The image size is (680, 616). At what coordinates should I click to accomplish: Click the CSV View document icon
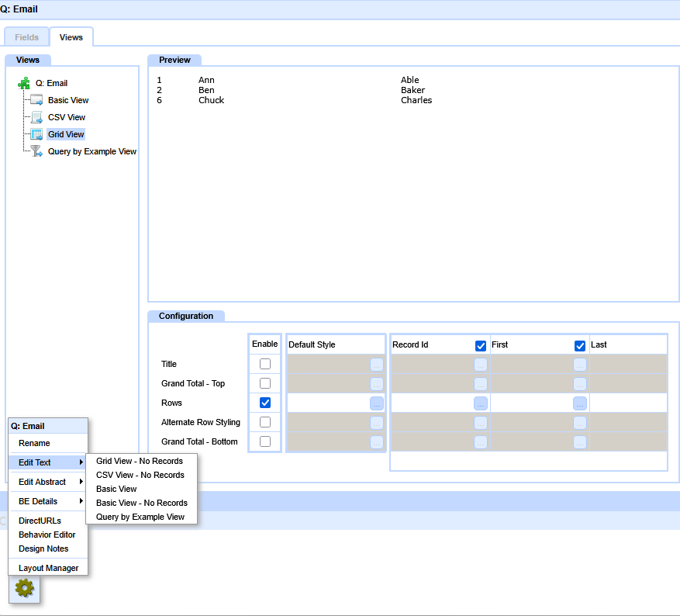pos(36,117)
